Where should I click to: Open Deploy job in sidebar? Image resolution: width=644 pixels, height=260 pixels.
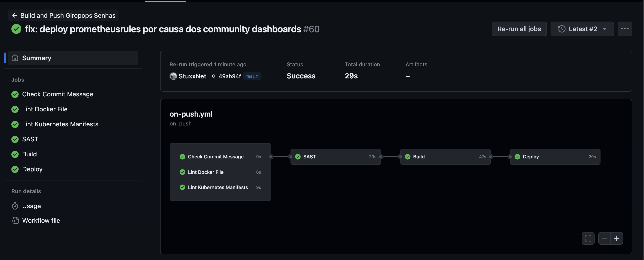(32, 169)
